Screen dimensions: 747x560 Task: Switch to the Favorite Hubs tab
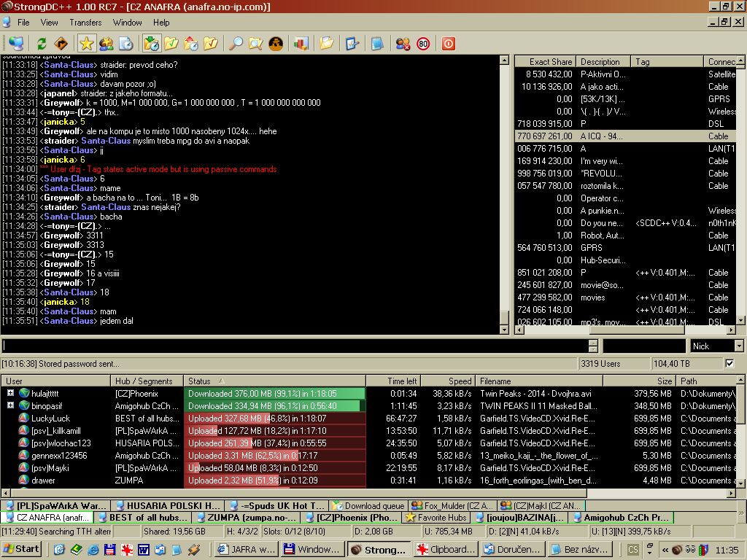tap(436, 518)
